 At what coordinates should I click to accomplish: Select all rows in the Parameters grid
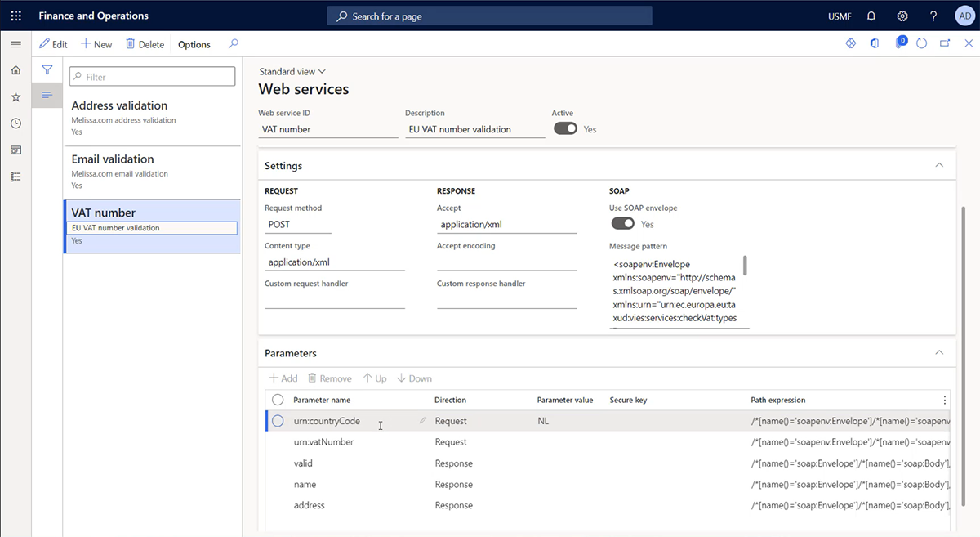(278, 400)
